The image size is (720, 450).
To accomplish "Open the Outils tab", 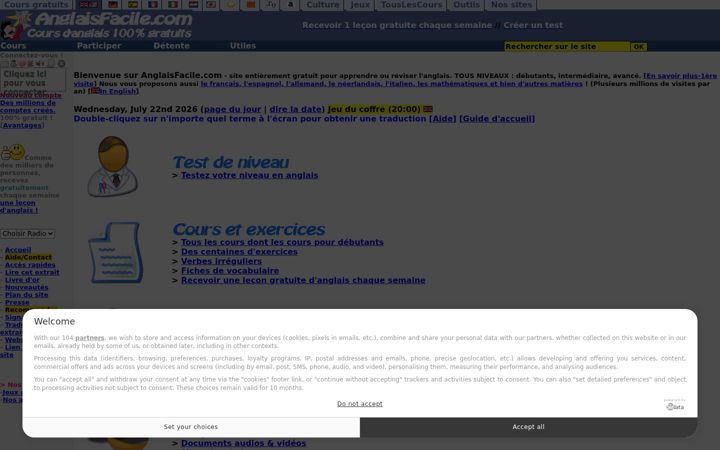I will point(466,5).
